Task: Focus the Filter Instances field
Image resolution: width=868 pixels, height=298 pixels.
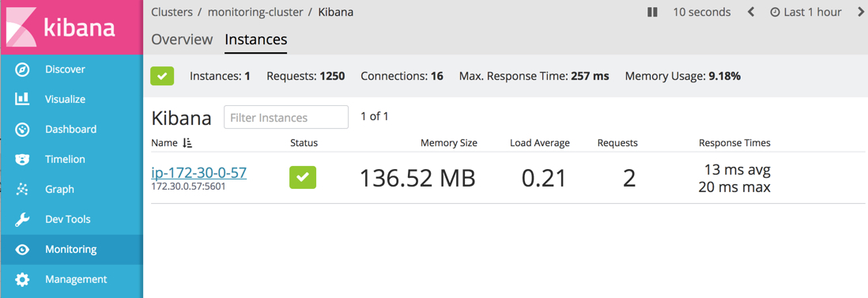Action: pyautogui.click(x=286, y=117)
